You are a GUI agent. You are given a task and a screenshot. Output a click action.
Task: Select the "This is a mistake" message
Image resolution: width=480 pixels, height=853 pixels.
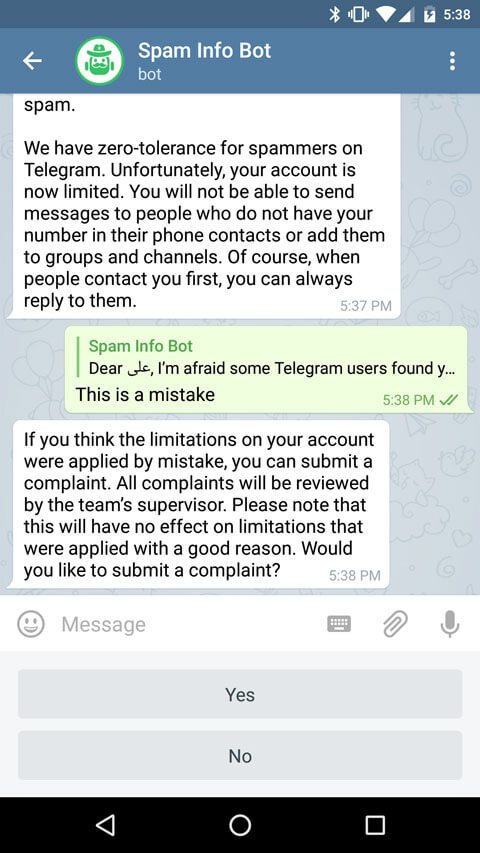tap(145, 394)
